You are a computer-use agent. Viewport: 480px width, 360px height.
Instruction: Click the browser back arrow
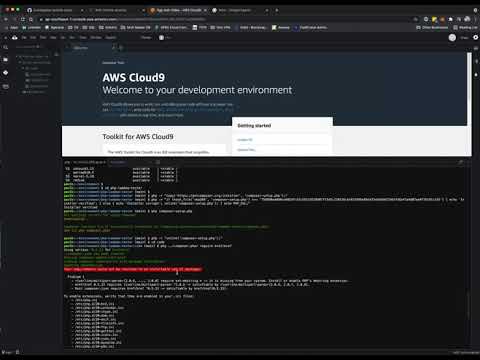coord(6,19)
